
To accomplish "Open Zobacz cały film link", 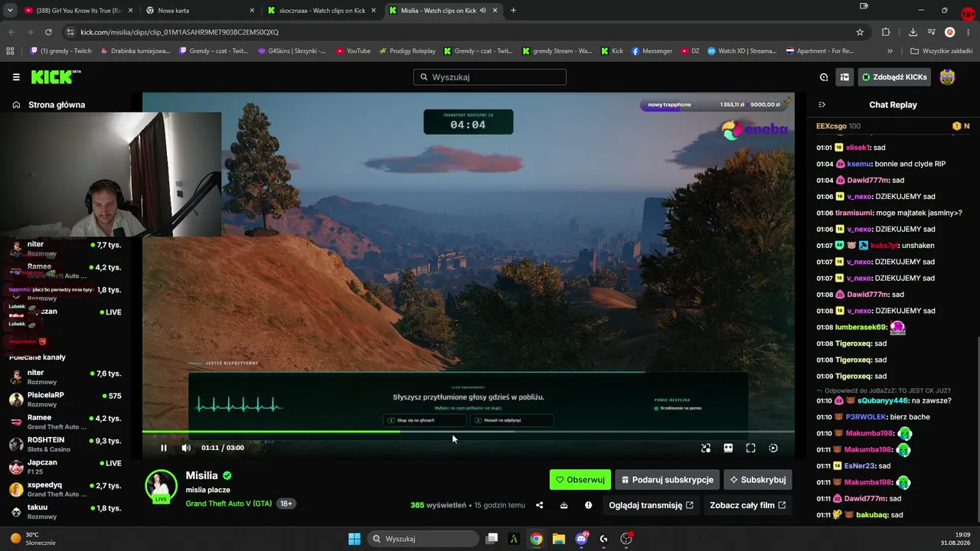I will coord(747,505).
